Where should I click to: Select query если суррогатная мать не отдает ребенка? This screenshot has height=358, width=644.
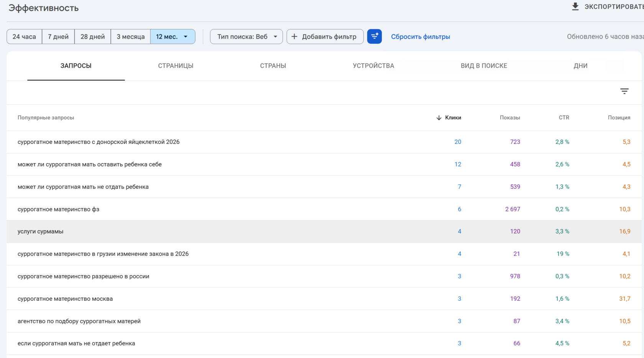(x=76, y=343)
